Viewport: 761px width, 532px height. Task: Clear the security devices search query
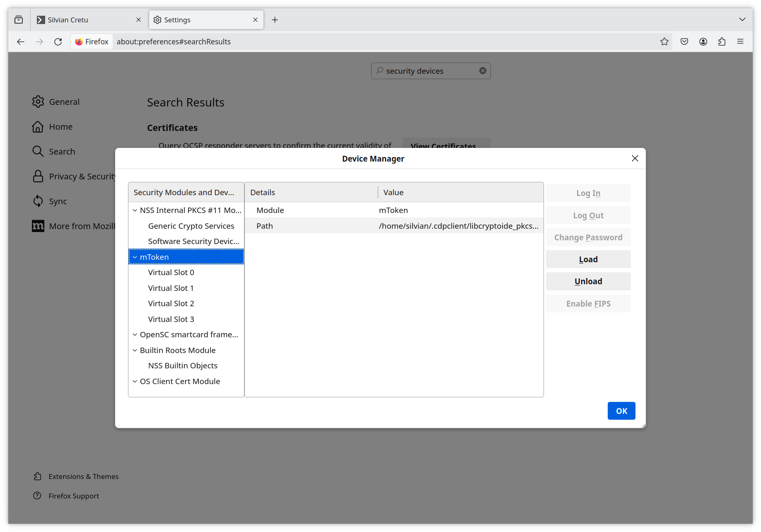coord(483,70)
